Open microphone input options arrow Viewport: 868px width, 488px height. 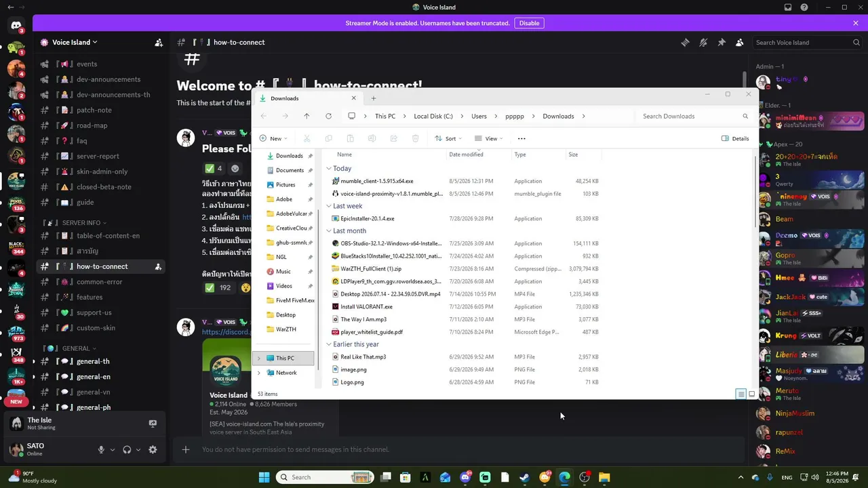click(x=113, y=449)
